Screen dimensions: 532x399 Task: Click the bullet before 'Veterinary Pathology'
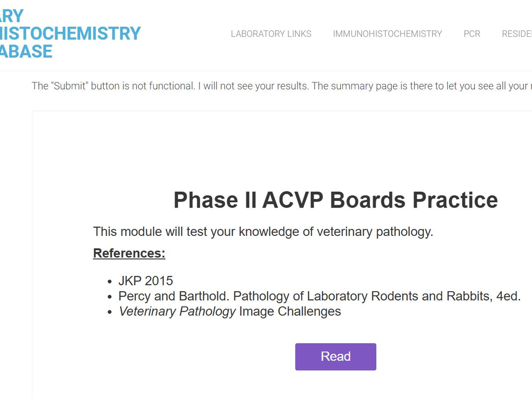[110, 312]
